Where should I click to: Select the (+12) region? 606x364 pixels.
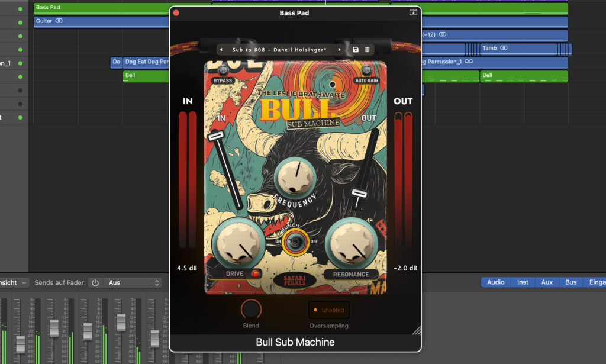[x=495, y=35]
